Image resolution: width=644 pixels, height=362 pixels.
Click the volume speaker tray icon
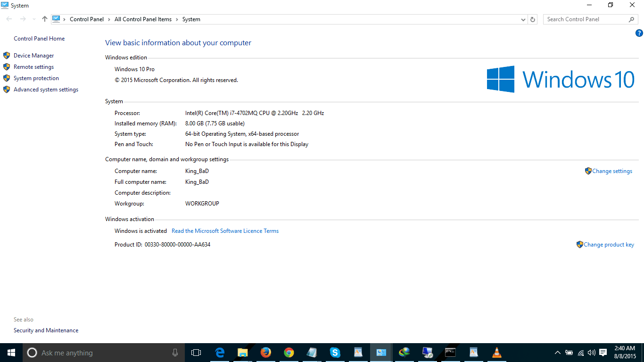[592, 353]
